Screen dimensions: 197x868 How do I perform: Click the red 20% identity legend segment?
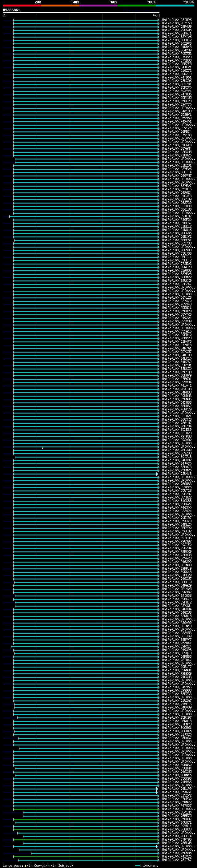22,6
